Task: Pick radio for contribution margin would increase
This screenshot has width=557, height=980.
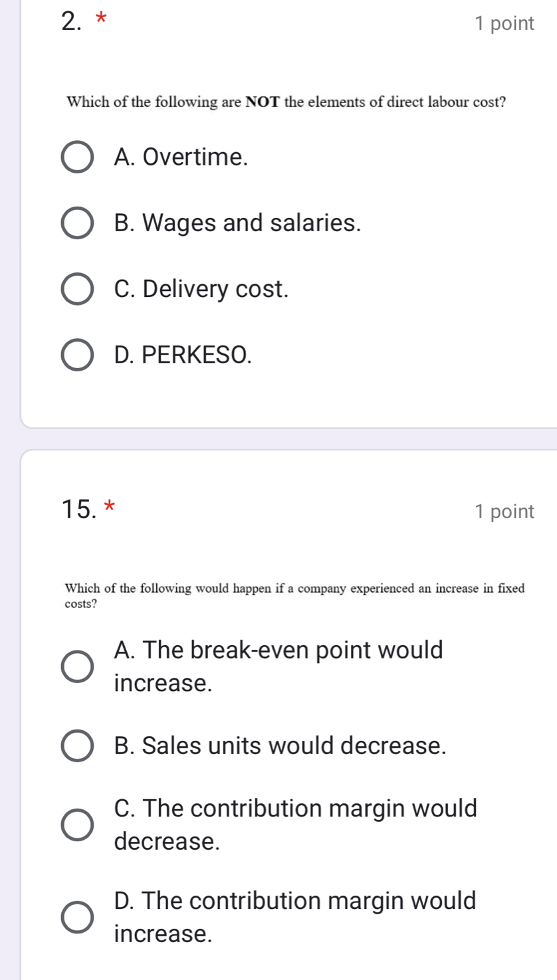Action: pyautogui.click(x=77, y=918)
